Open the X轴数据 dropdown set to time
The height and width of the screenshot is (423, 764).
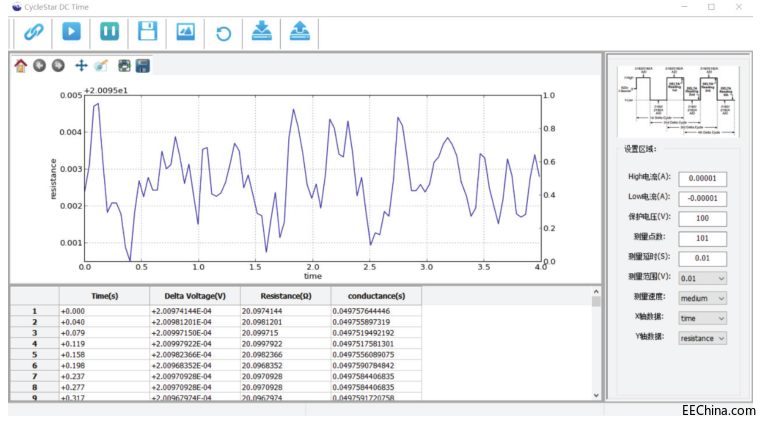[702, 318]
